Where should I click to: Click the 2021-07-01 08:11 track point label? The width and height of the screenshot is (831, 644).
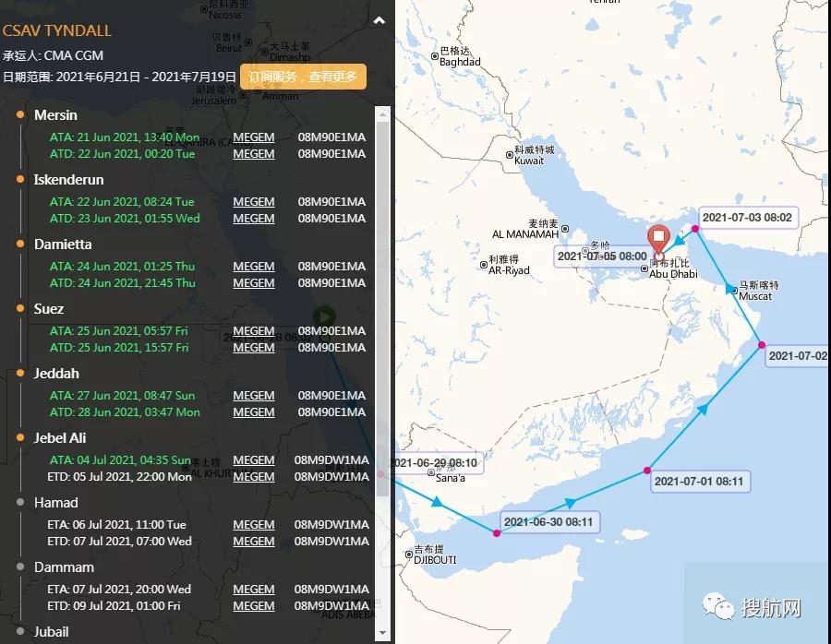700,481
